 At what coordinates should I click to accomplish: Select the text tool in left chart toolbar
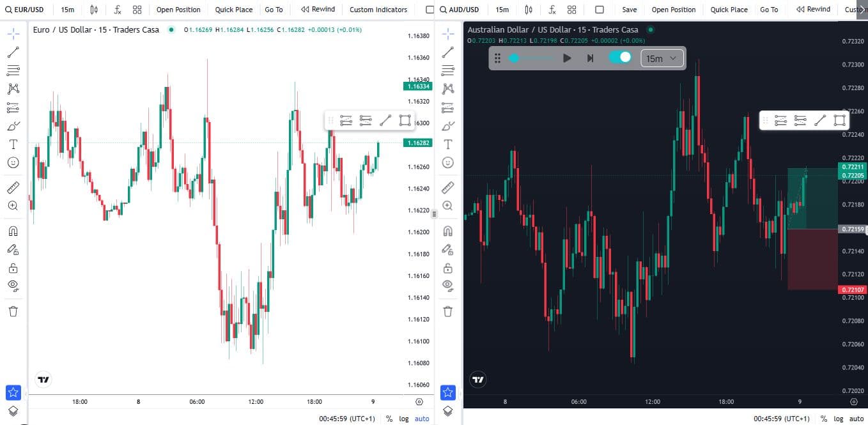(13, 144)
